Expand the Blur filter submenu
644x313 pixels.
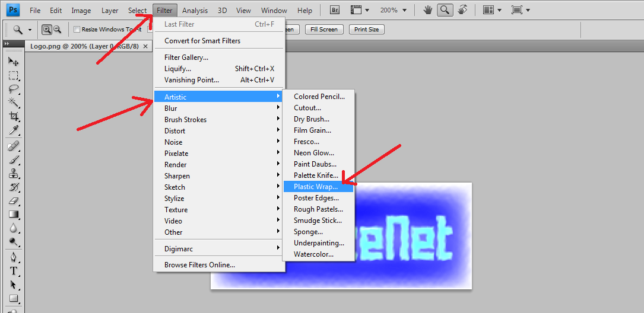coord(219,108)
